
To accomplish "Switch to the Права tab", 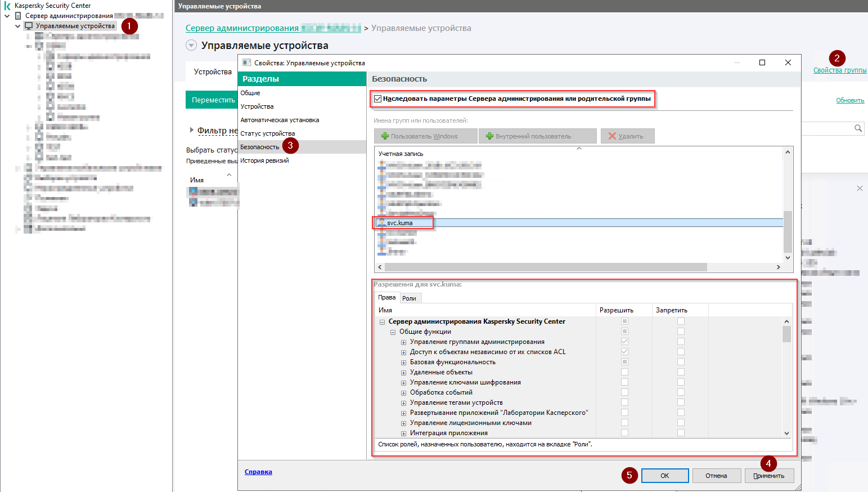I will tap(387, 298).
